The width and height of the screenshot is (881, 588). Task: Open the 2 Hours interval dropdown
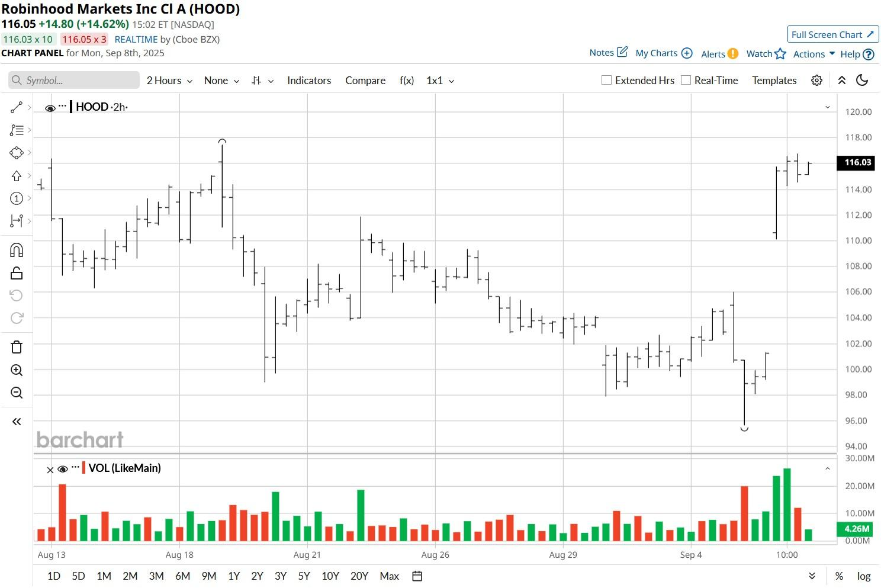(x=169, y=81)
